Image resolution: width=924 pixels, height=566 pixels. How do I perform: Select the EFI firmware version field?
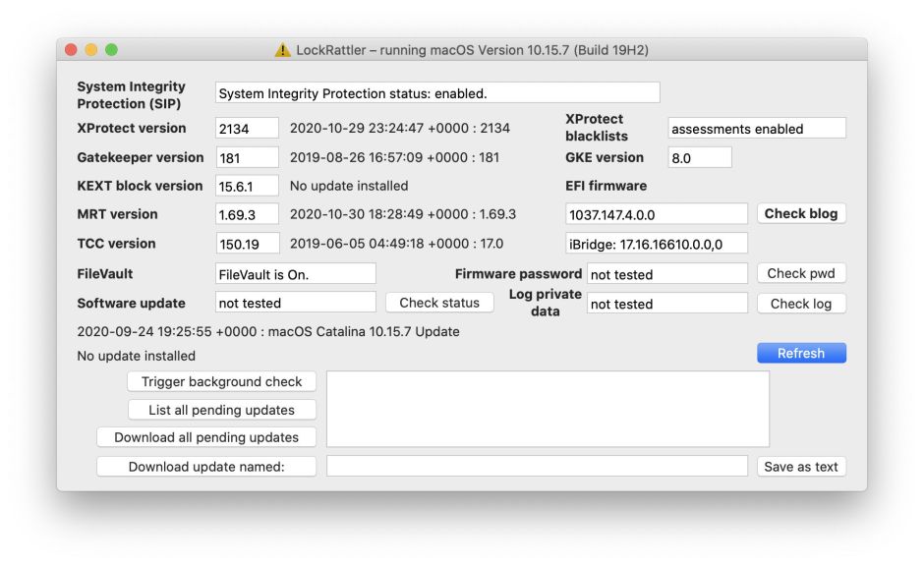[x=656, y=214]
